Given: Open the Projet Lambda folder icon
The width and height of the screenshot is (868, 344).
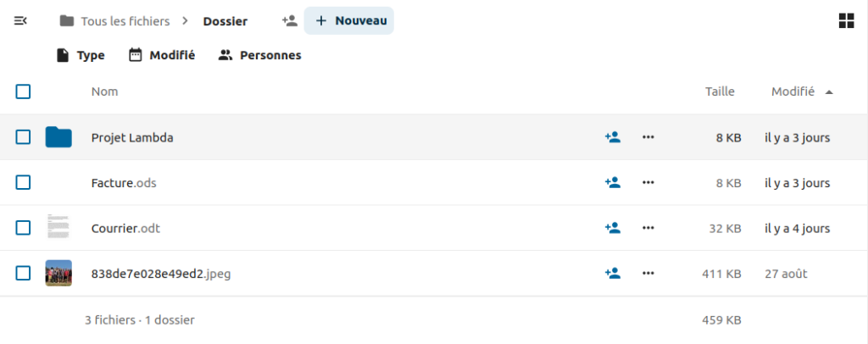Looking at the screenshot, I should [x=58, y=137].
